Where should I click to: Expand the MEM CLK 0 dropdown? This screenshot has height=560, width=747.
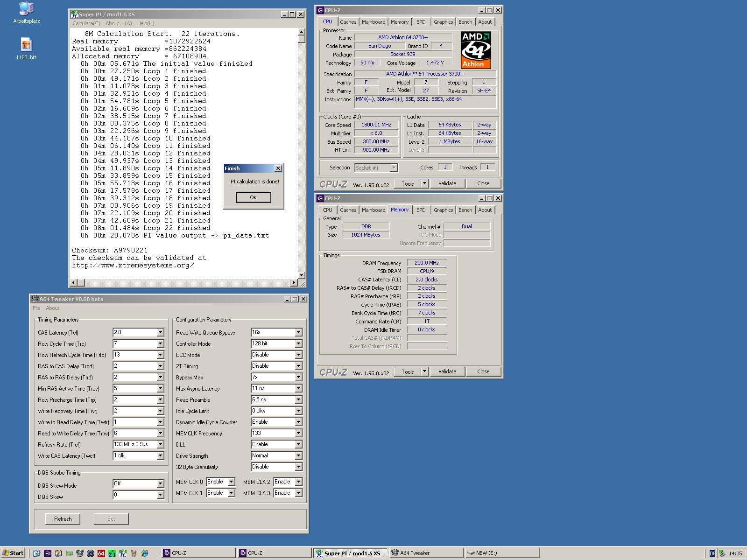click(x=231, y=482)
